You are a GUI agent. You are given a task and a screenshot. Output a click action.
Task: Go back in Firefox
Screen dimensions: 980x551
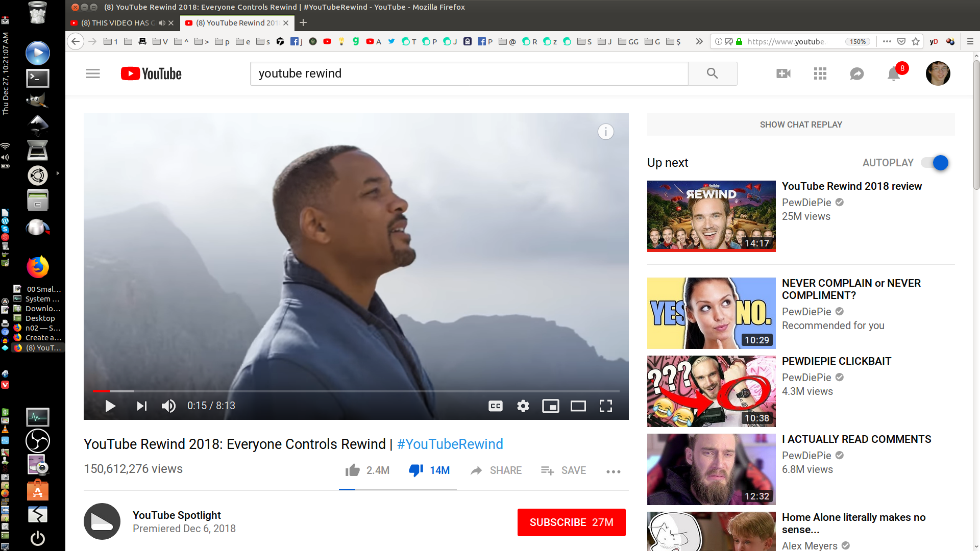click(76, 42)
